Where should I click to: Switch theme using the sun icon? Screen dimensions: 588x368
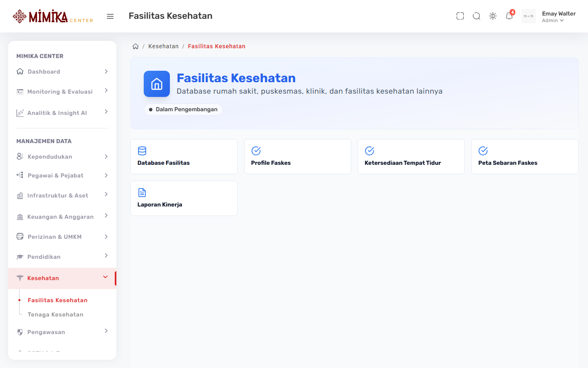[493, 16]
